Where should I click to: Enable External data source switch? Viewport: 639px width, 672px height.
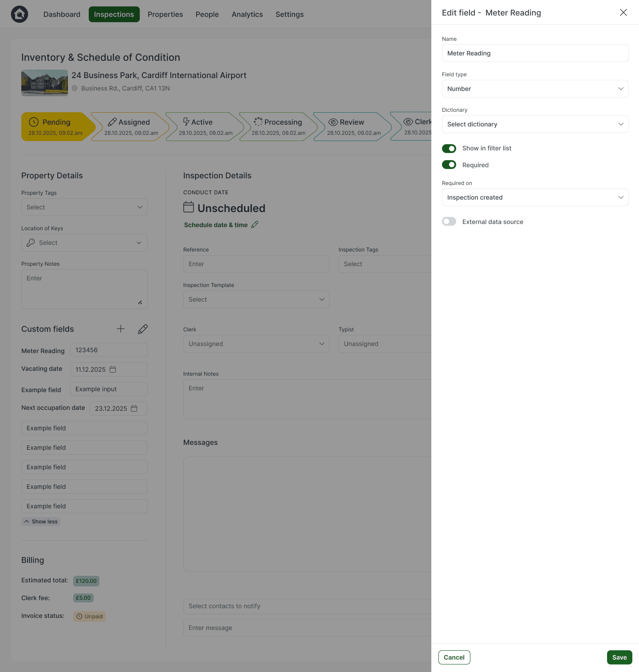click(449, 222)
